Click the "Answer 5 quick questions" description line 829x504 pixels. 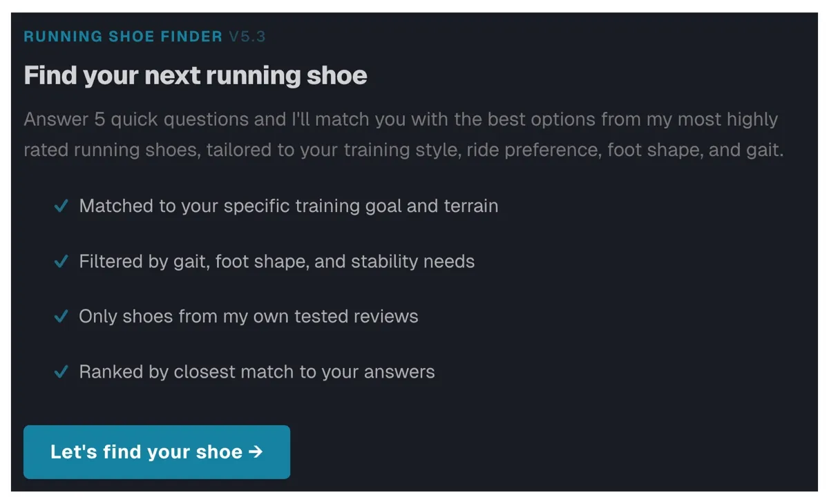401,119
